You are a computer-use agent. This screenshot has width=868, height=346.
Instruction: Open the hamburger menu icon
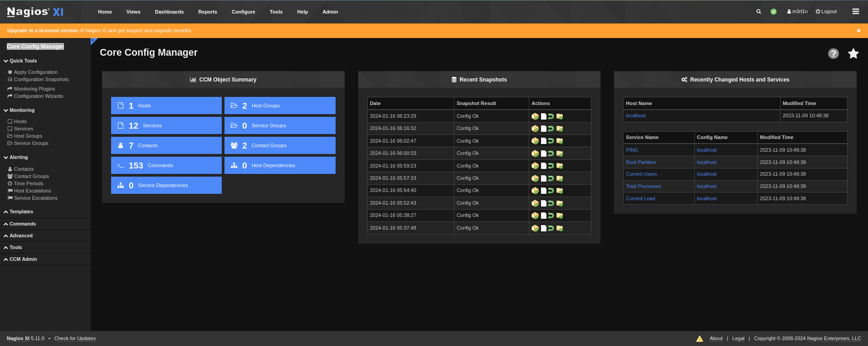point(856,12)
